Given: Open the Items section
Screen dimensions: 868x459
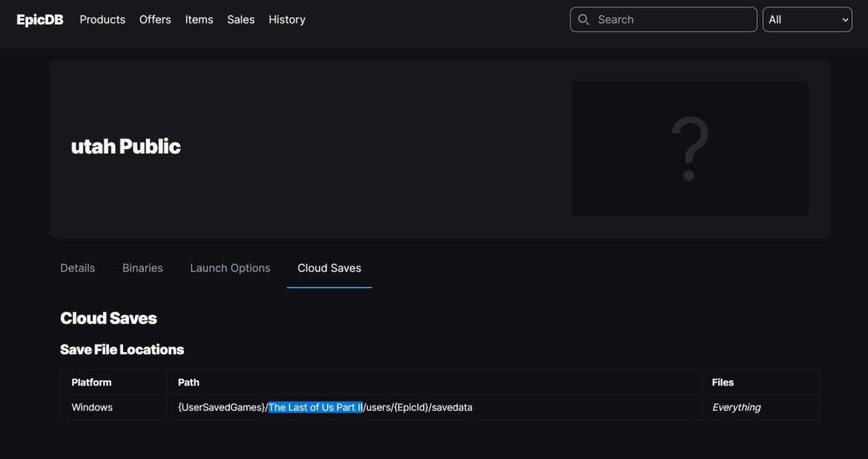Looking at the screenshot, I should point(199,19).
